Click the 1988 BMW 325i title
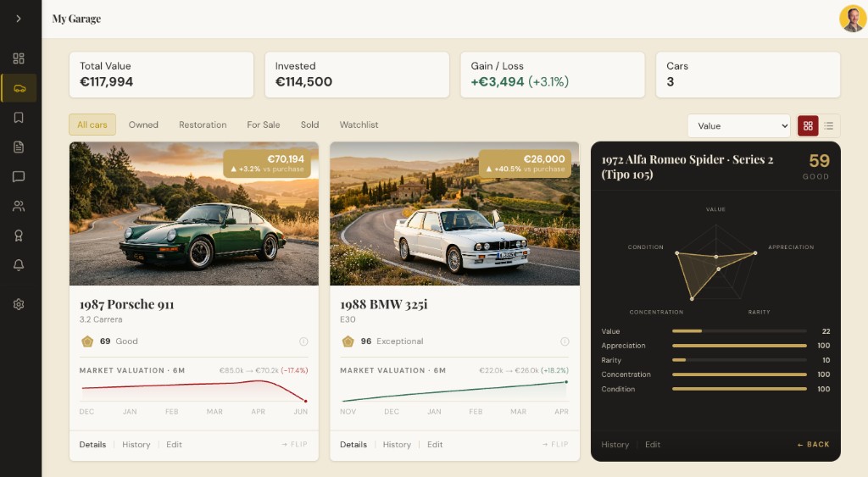868x477 pixels. tap(384, 304)
